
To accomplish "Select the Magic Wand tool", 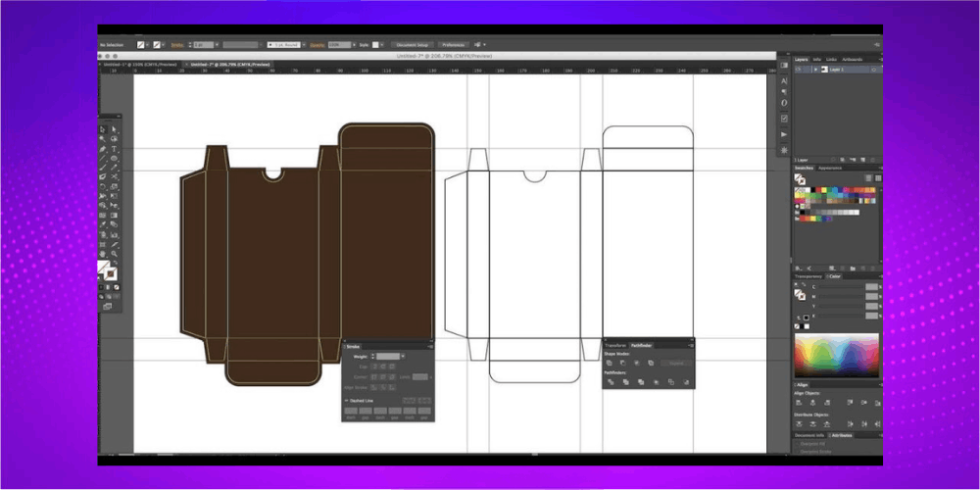I will tap(103, 139).
